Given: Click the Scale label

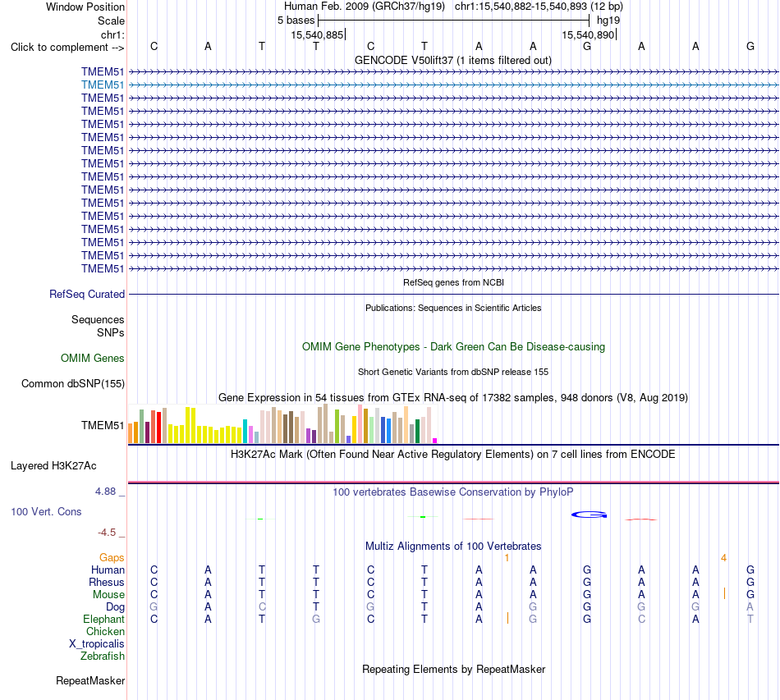Looking at the screenshot, I should (111, 21).
